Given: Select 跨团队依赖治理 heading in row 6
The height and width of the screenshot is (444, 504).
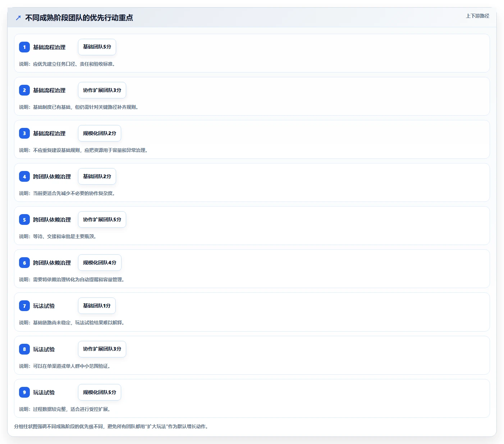Looking at the screenshot, I should (x=52, y=263).
